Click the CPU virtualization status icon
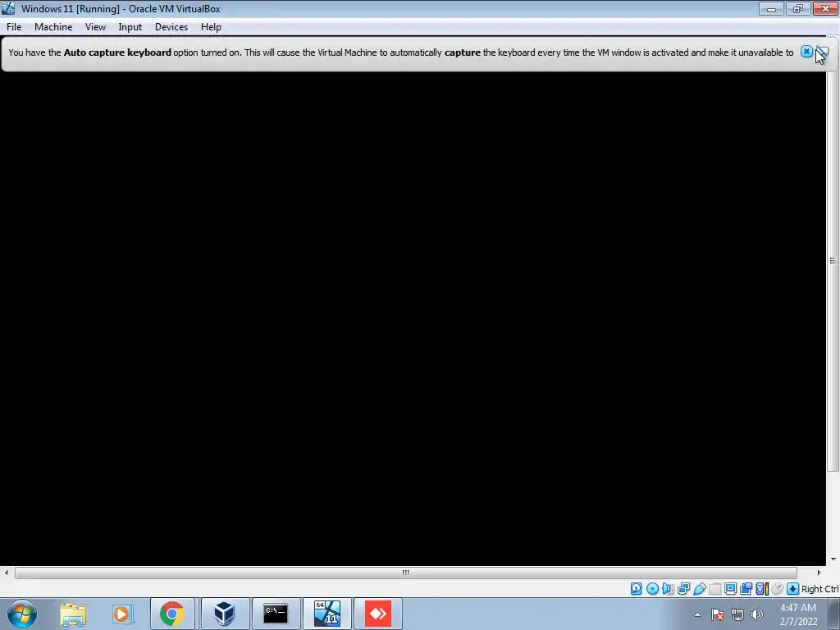This screenshot has height=630, width=840. point(762,589)
